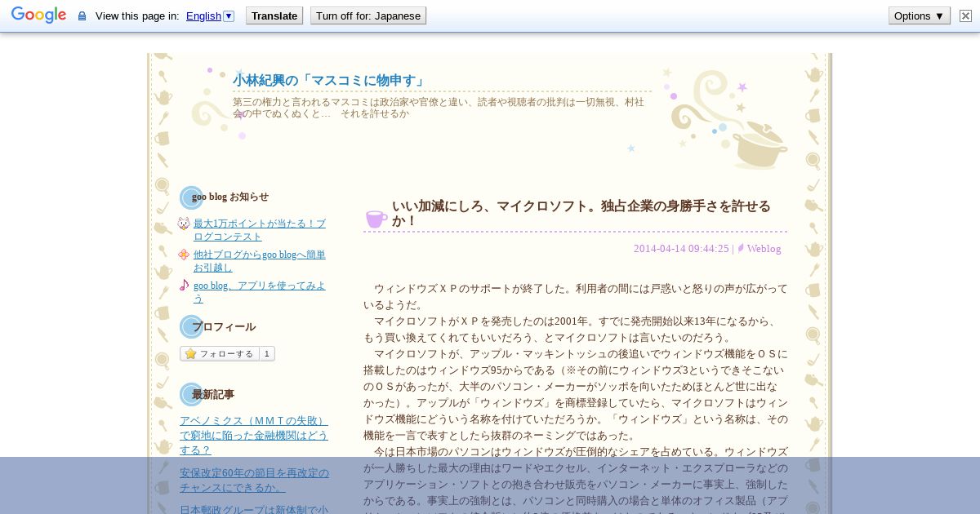Click the Google logo in translate bar
Screen dimensions: 980x514
click(x=38, y=16)
